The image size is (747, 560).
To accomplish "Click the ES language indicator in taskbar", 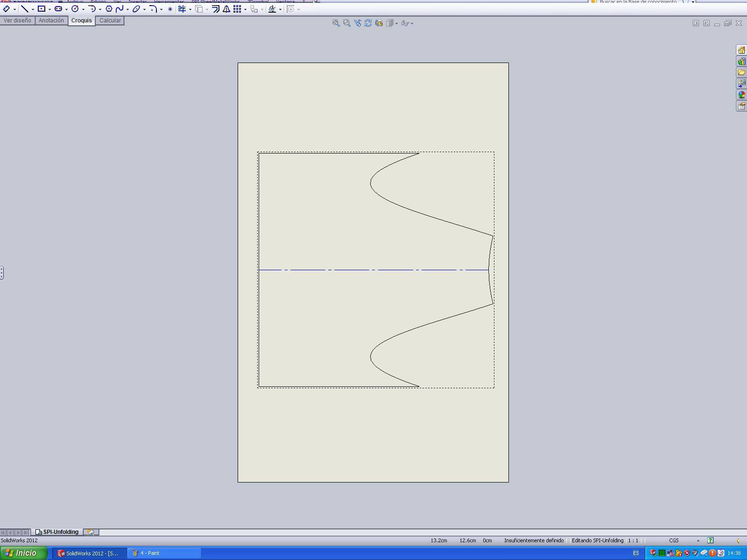I will point(636,553).
